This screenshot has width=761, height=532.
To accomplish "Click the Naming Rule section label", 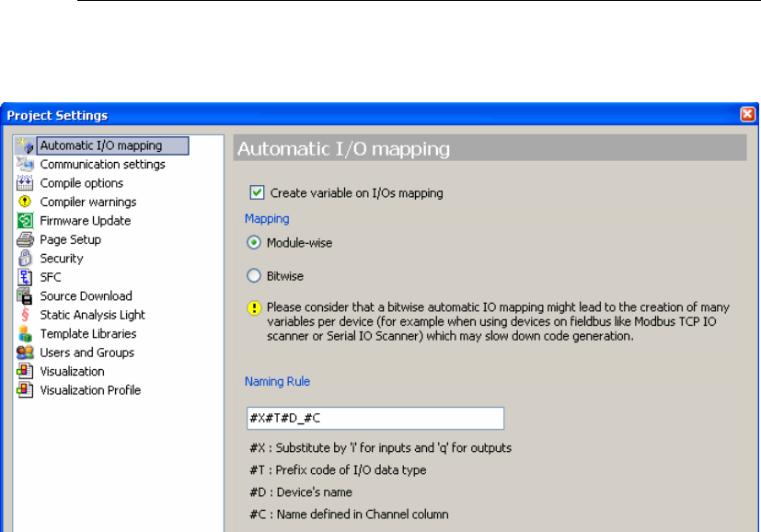I will coord(277,382).
